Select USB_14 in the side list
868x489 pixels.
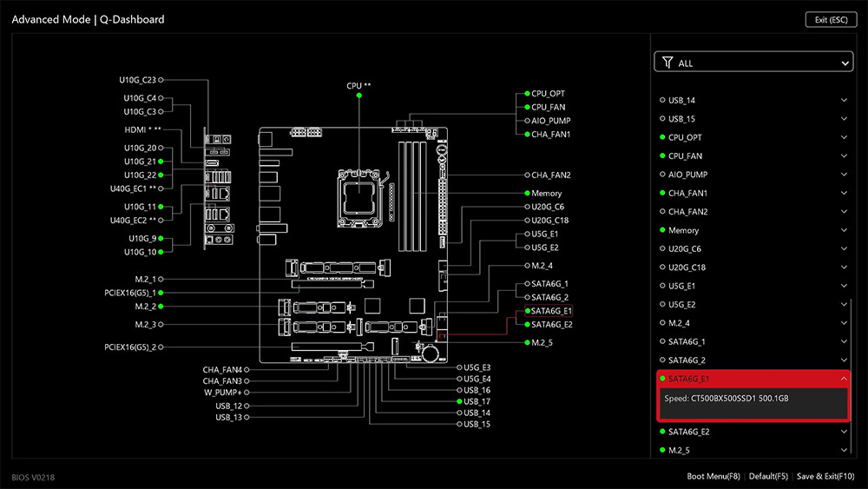753,100
